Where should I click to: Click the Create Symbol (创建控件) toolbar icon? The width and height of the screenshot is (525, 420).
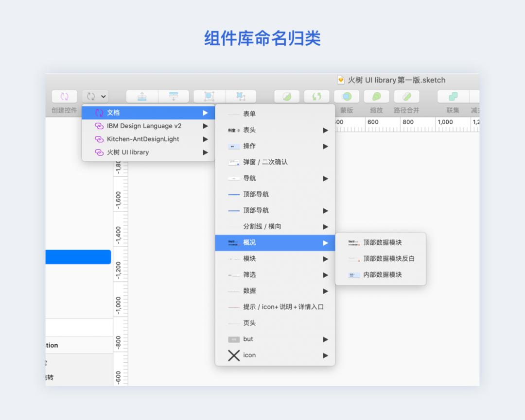point(64,97)
